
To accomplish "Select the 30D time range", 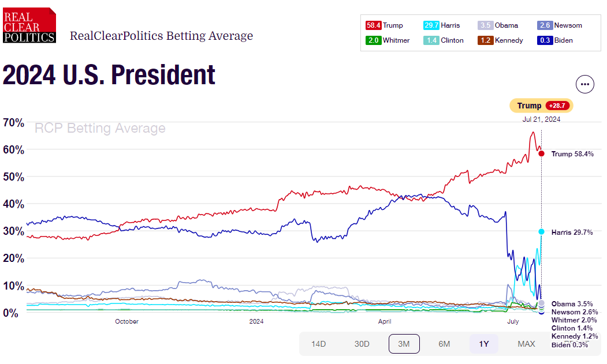I will pyautogui.click(x=362, y=344).
